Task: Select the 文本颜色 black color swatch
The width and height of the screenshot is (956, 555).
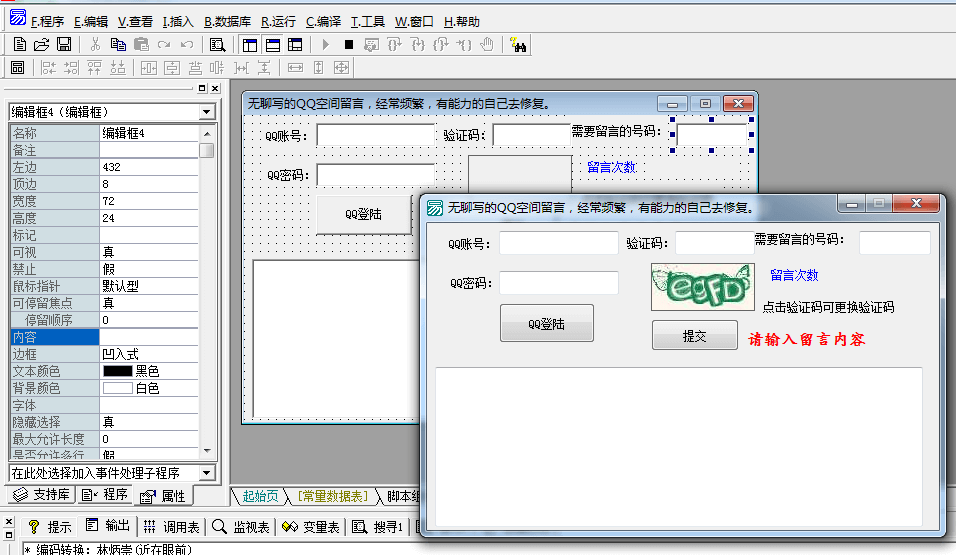Action: [x=117, y=371]
